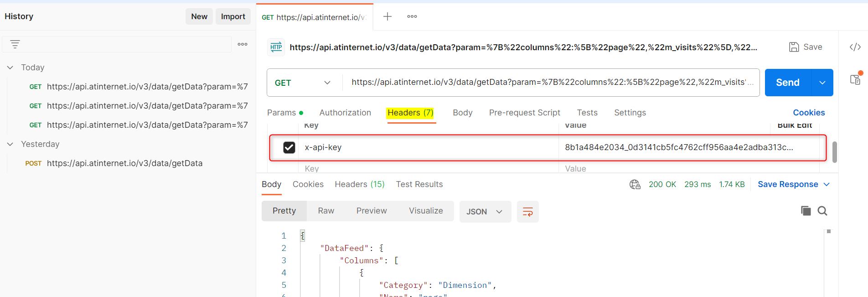868x297 pixels.
Task: Open the Send button dropdown arrow
Action: pyautogui.click(x=822, y=83)
